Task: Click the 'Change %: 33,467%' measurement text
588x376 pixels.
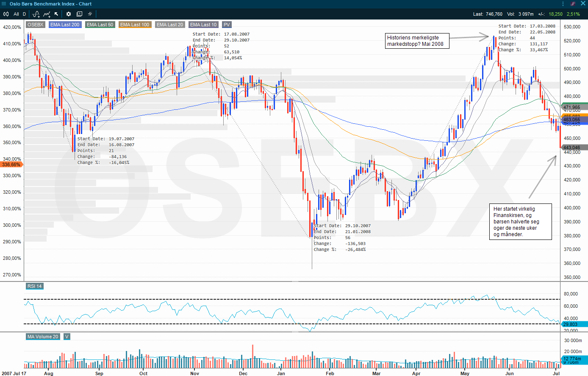Action: point(523,50)
